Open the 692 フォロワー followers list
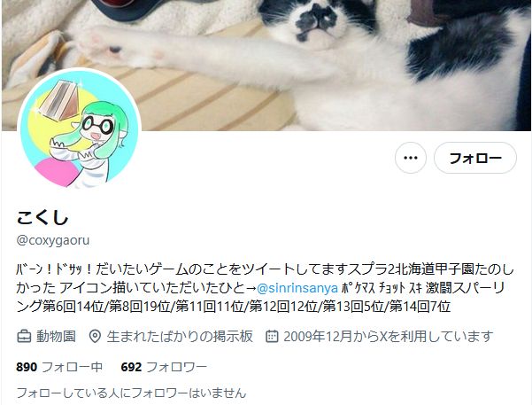The image size is (532, 405). pyautogui.click(x=164, y=367)
